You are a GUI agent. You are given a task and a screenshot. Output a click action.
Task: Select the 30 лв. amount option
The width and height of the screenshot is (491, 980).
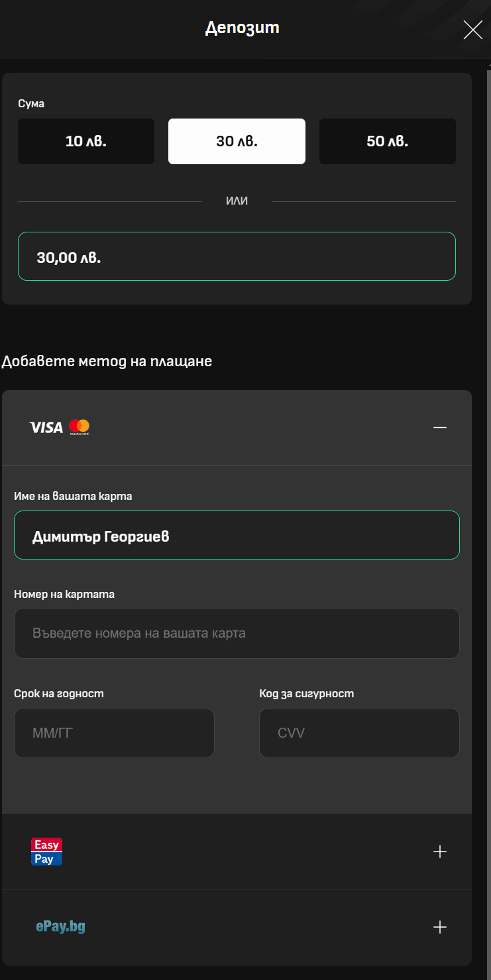coord(237,141)
